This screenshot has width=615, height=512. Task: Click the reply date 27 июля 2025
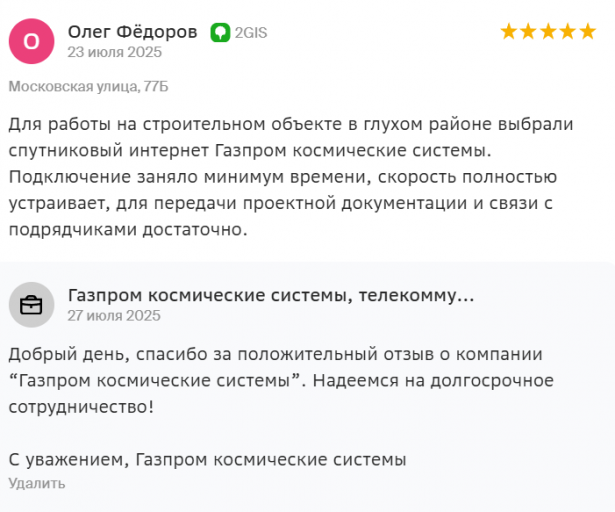[x=114, y=316]
